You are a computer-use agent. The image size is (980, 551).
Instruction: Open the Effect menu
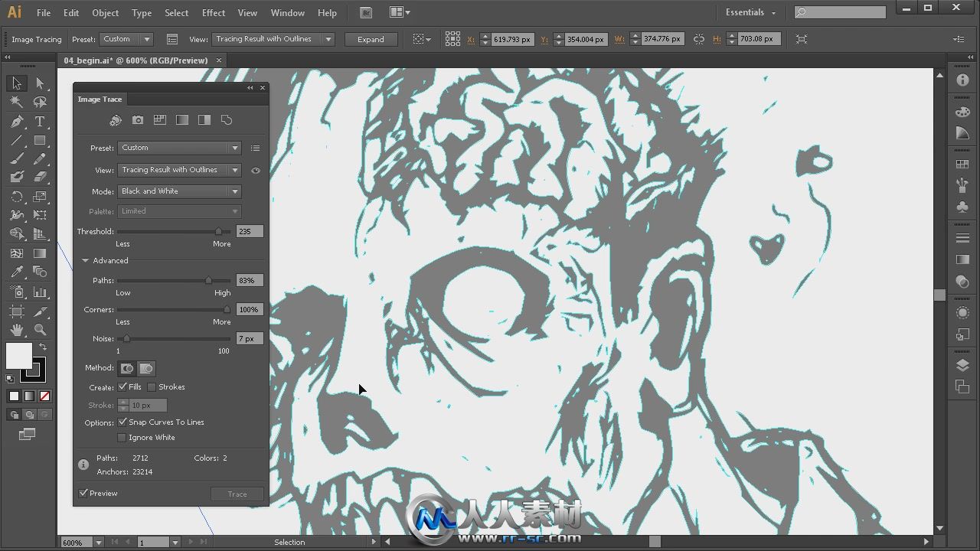214,13
